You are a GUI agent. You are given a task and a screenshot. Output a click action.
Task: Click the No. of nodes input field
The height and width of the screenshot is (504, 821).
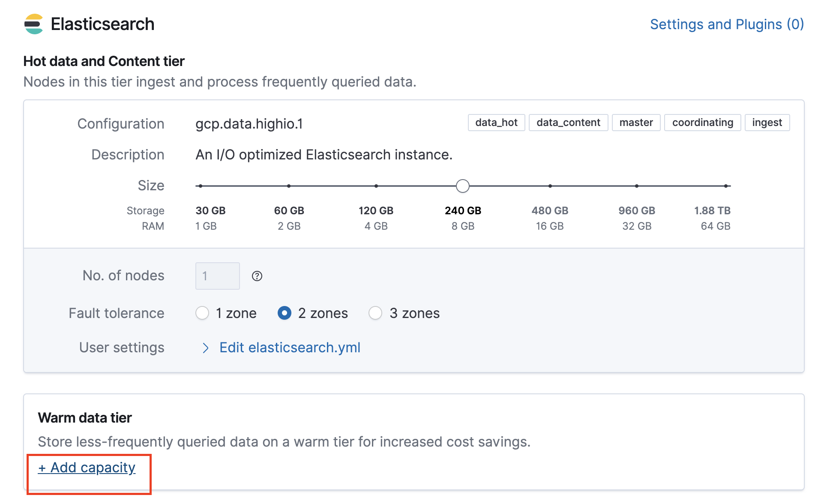coord(217,276)
